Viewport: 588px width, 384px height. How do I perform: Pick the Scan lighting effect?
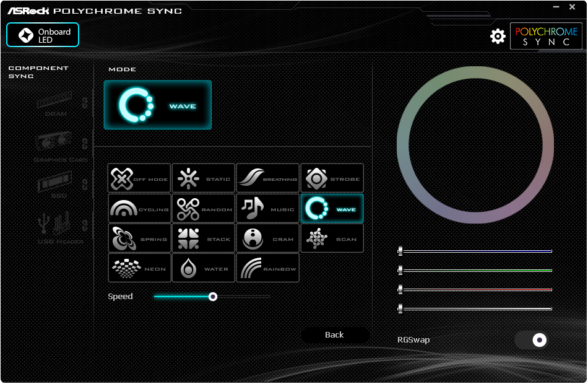tap(332, 238)
